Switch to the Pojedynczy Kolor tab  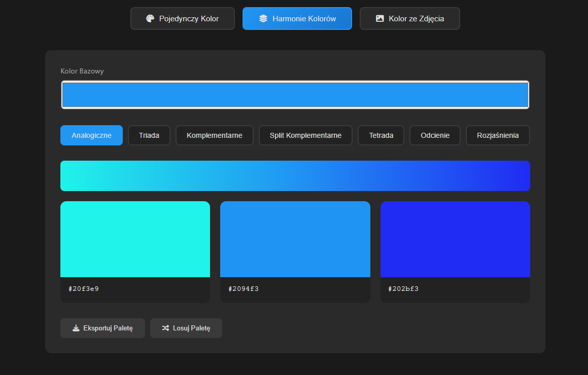pyautogui.click(x=183, y=18)
